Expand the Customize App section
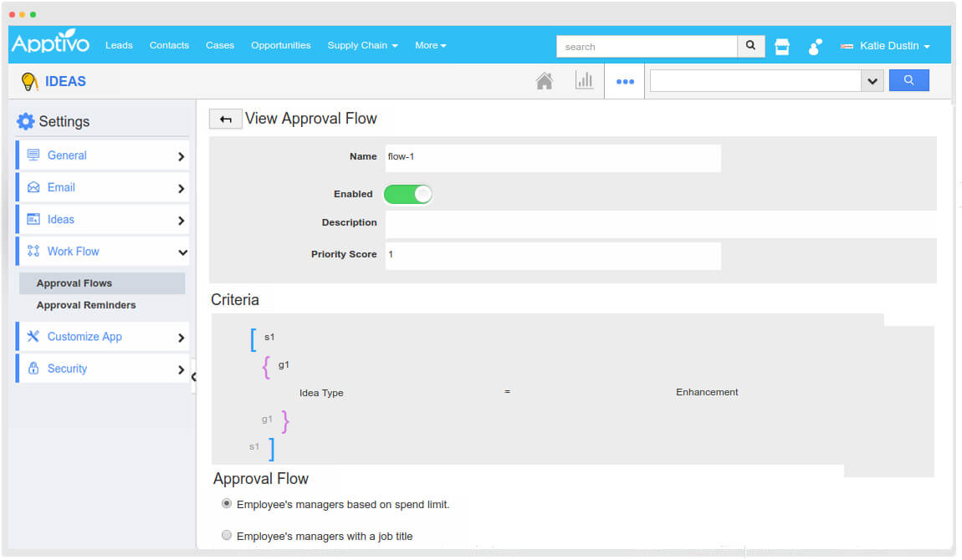The width and height of the screenshot is (962, 560). click(x=102, y=336)
